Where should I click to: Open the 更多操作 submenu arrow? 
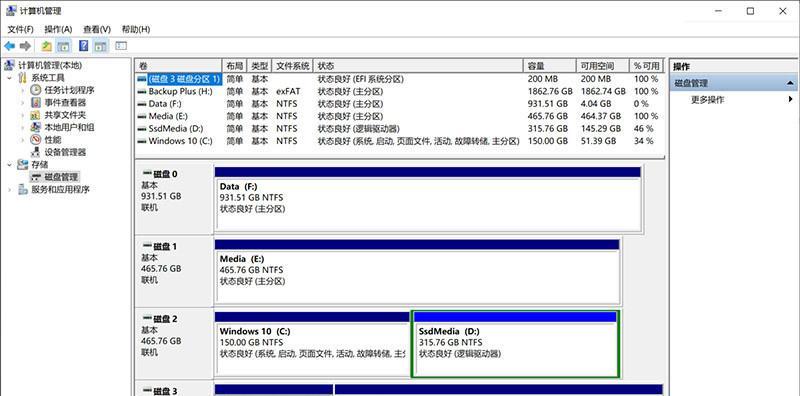point(791,100)
